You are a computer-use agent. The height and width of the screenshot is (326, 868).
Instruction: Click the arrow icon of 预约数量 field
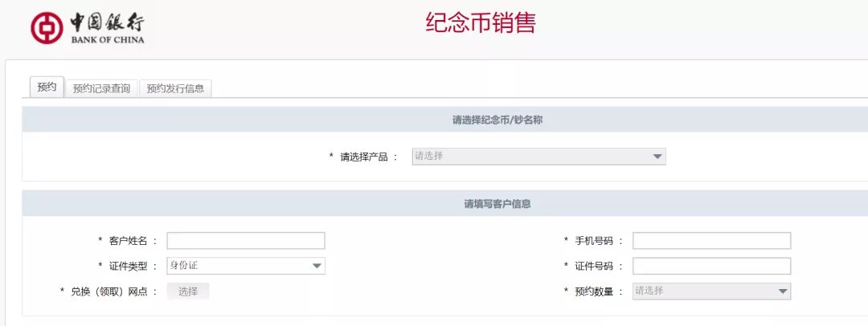coord(782,291)
